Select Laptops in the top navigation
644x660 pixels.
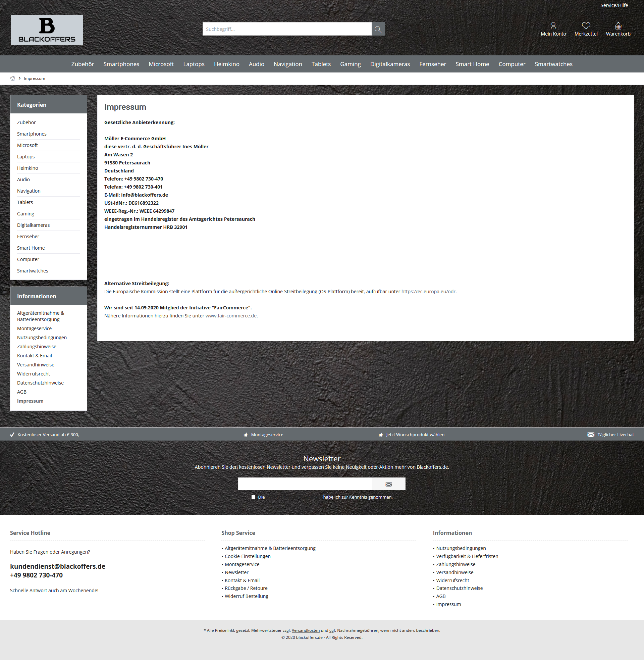click(194, 64)
